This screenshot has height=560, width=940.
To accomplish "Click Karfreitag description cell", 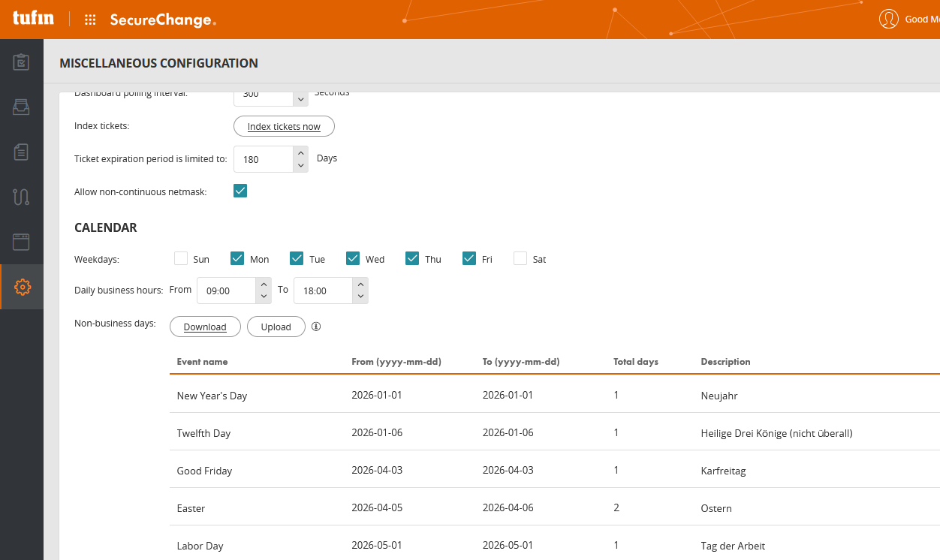I will [723, 471].
